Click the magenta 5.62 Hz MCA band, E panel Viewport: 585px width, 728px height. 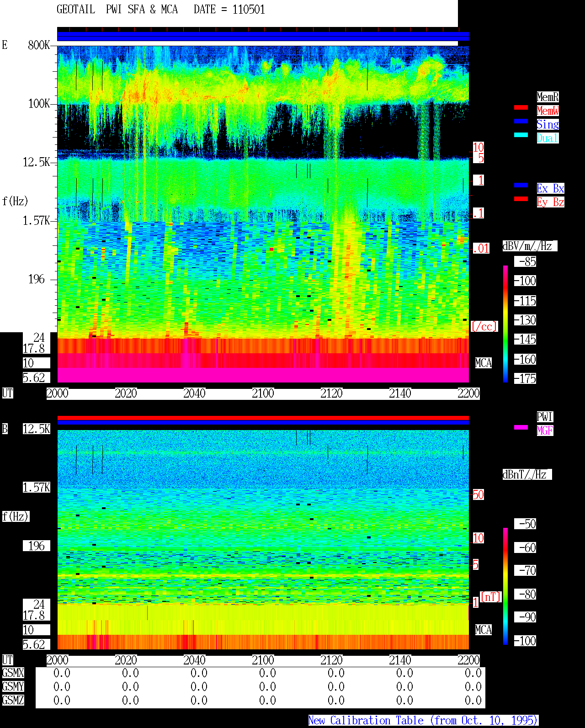[263, 375]
